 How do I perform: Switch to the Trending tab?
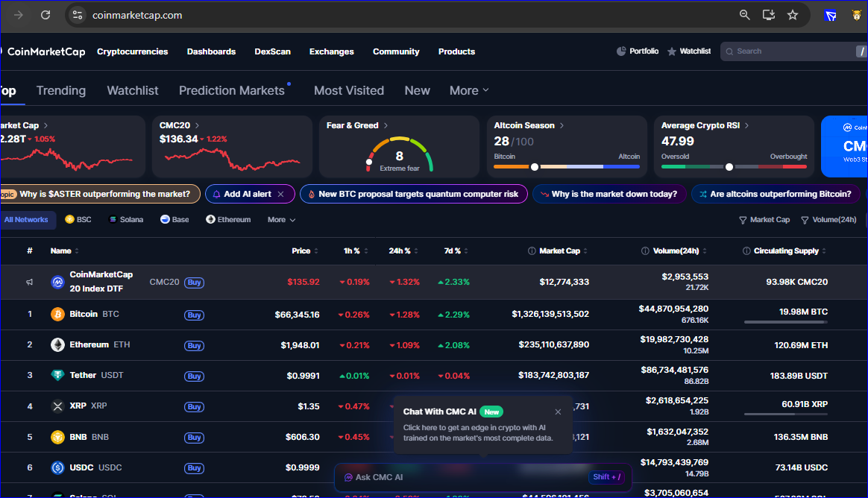pyautogui.click(x=61, y=90)
